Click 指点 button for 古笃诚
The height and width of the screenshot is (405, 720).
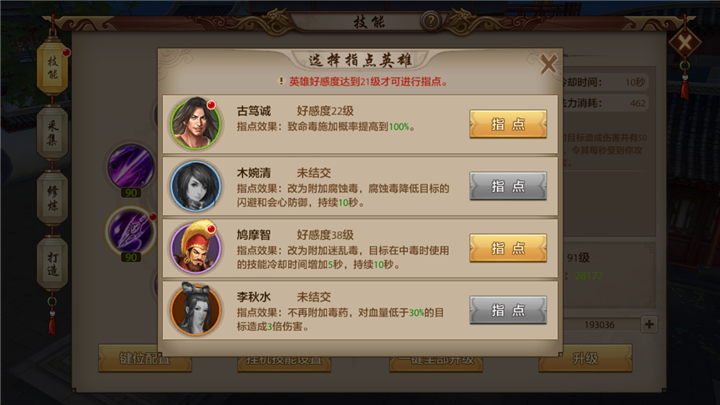click(x=508, y=124)
